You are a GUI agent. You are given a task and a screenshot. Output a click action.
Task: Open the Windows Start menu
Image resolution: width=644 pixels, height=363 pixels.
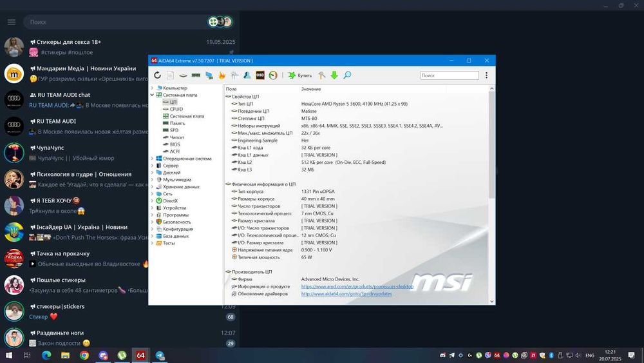point(8,355)
